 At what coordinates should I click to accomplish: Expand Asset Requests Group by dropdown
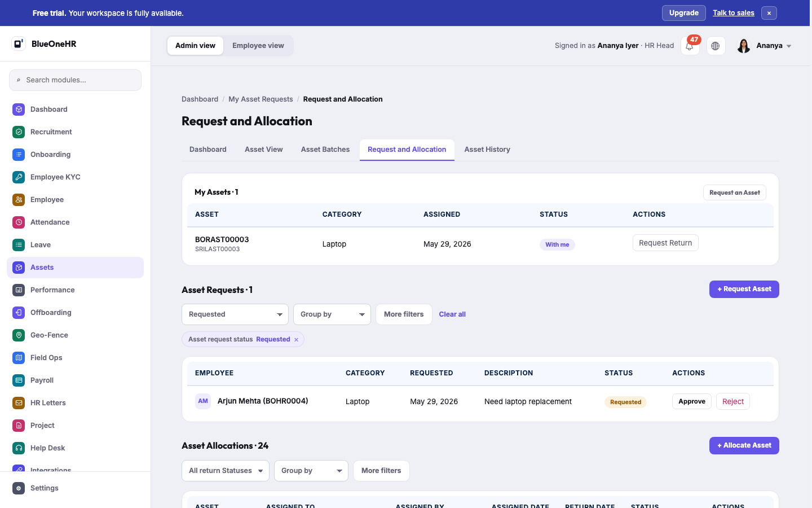tap(332, 314)
